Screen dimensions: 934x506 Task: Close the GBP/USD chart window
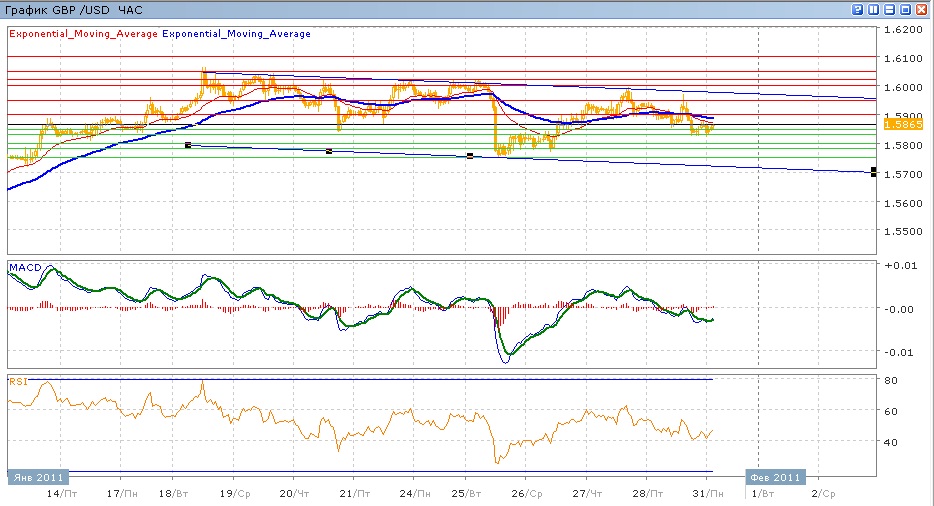point(921,10)
